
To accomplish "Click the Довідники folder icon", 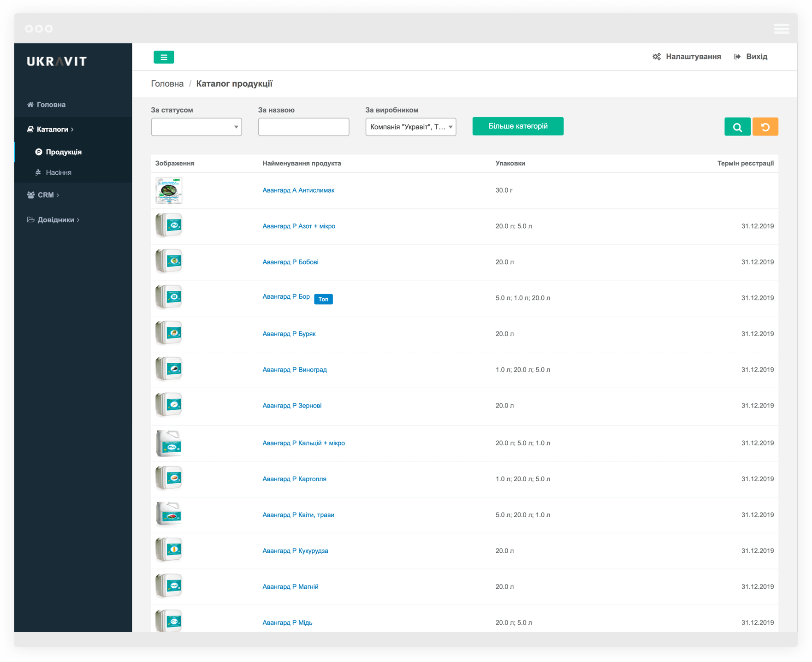I will tap(31, 220).
